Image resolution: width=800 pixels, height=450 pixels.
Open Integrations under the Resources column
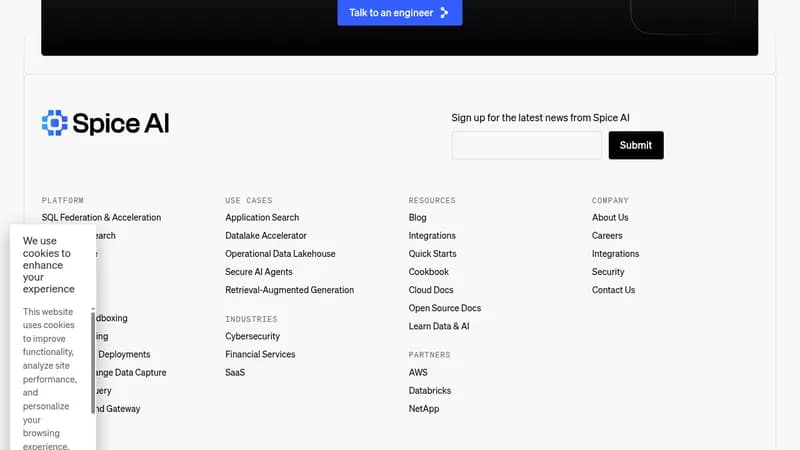(x=432, y=236)
